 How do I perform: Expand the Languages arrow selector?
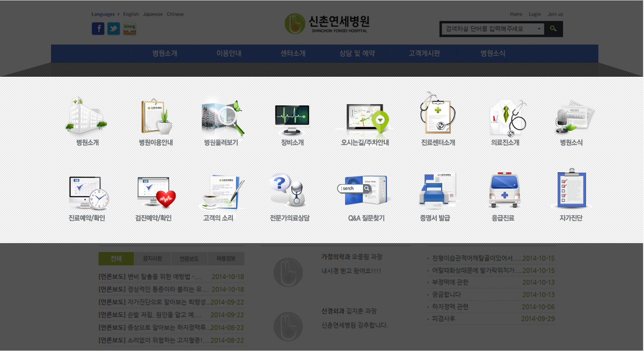pyautogui.click(x=118, y=14)
